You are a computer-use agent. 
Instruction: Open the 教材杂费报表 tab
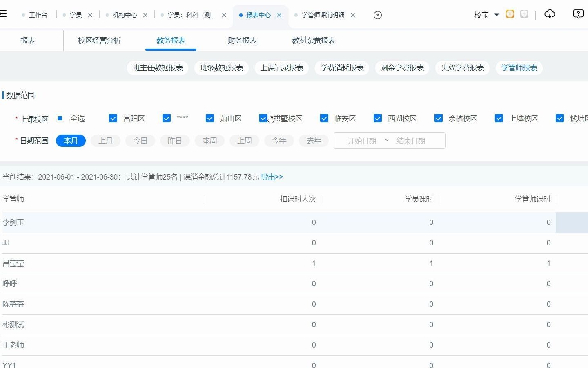(x=314, y=40)
